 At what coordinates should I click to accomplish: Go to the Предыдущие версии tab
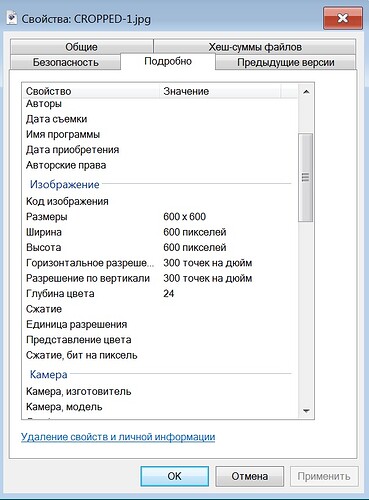coord(286,62)
